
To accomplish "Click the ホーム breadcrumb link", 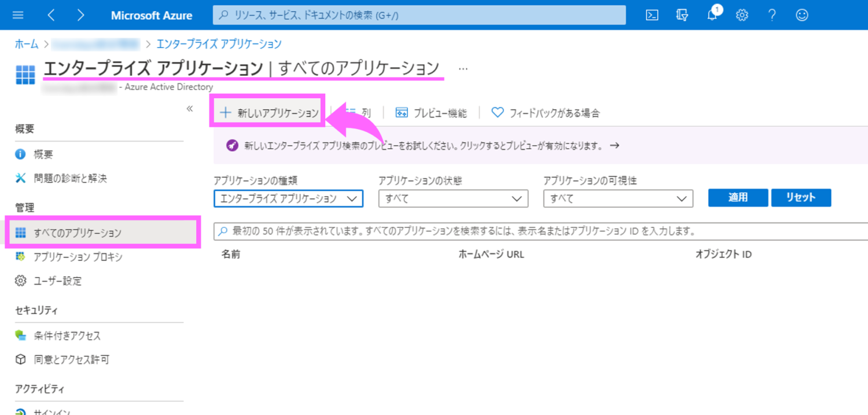I will pyautogui.click(x=27, y=44).
